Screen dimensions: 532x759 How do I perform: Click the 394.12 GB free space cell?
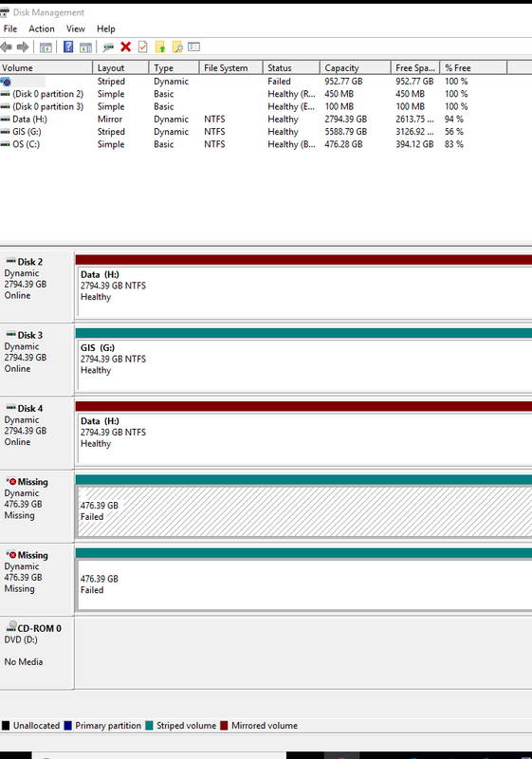coord(414,144)
